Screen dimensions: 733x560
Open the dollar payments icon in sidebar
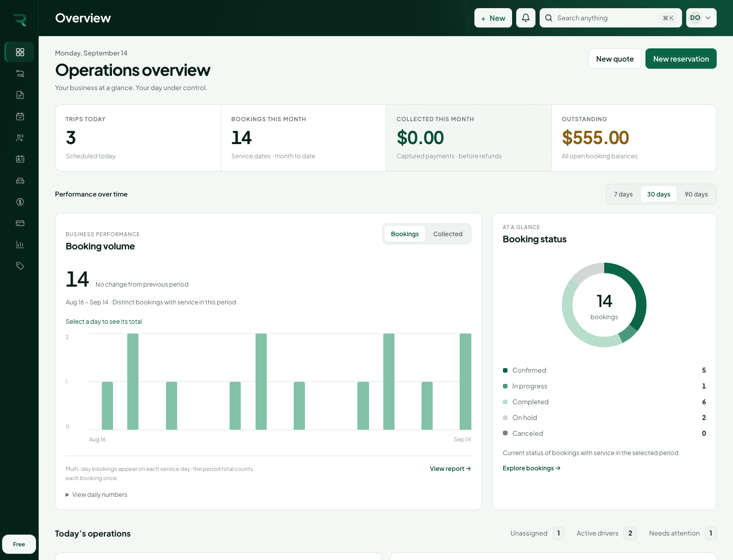[20, 202]
